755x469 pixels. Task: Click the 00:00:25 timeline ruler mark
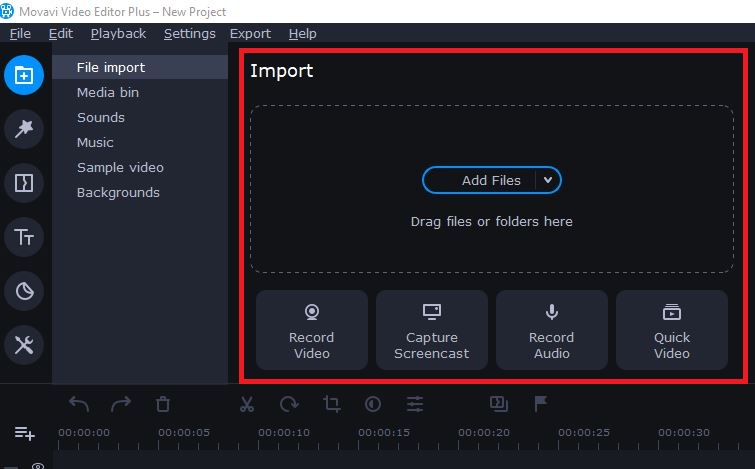pyautogui.click(x=584, y=432)
